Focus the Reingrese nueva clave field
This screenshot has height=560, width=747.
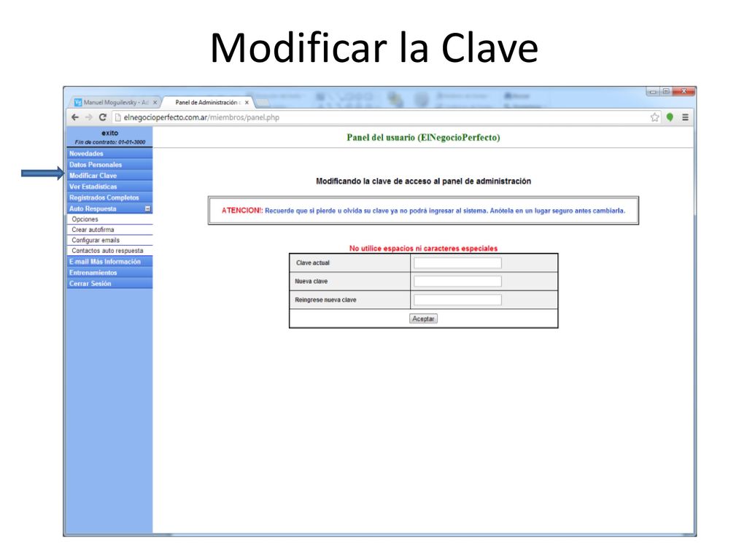point(457,300)
